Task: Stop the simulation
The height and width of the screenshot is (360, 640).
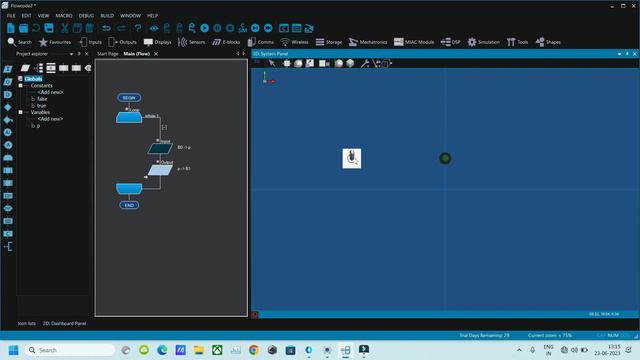Action: pos(230,28)
